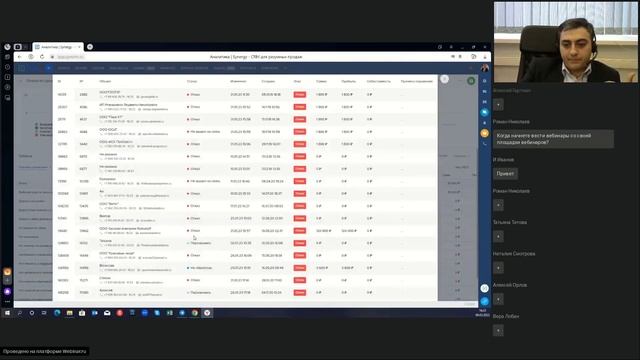
Task: Select the presenter video thumbnail
Action: tap(566, 42)
